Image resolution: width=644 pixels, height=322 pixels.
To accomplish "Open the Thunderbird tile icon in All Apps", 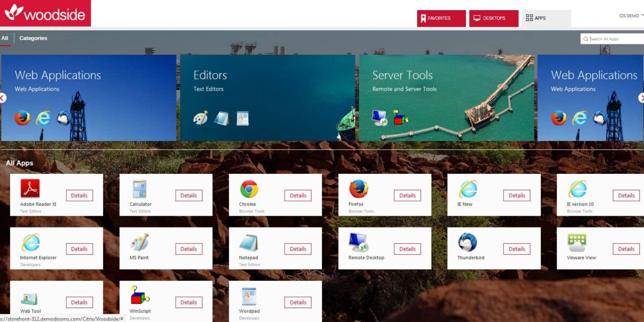I will [x=467, y=243].
